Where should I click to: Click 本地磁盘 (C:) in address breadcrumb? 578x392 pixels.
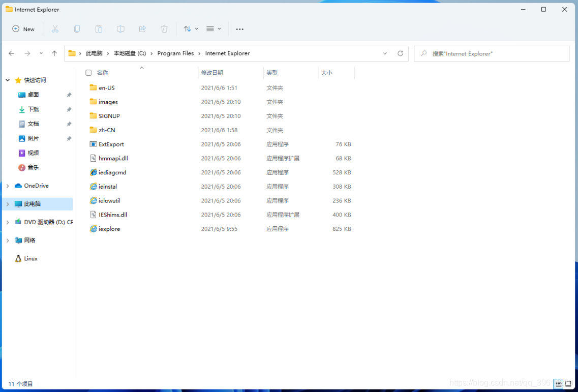[x=130, y=53]
